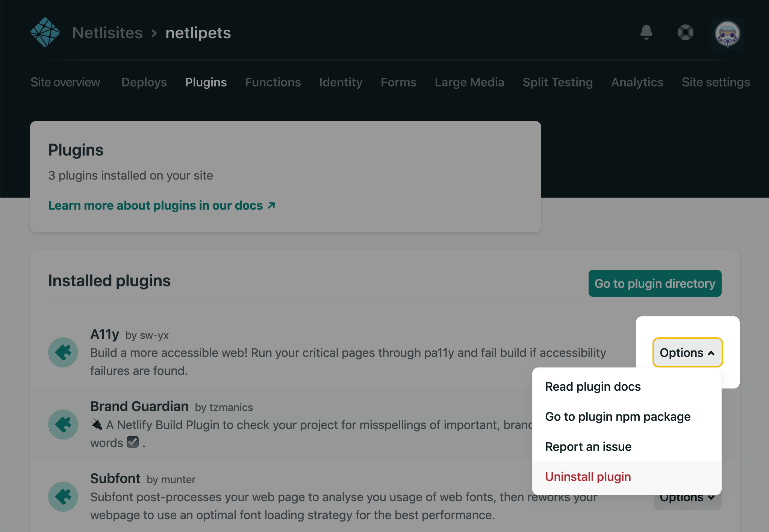Collapse the A11y Options dropdown
Viewport: 769px width, 532px height.
tap(687, 352)
